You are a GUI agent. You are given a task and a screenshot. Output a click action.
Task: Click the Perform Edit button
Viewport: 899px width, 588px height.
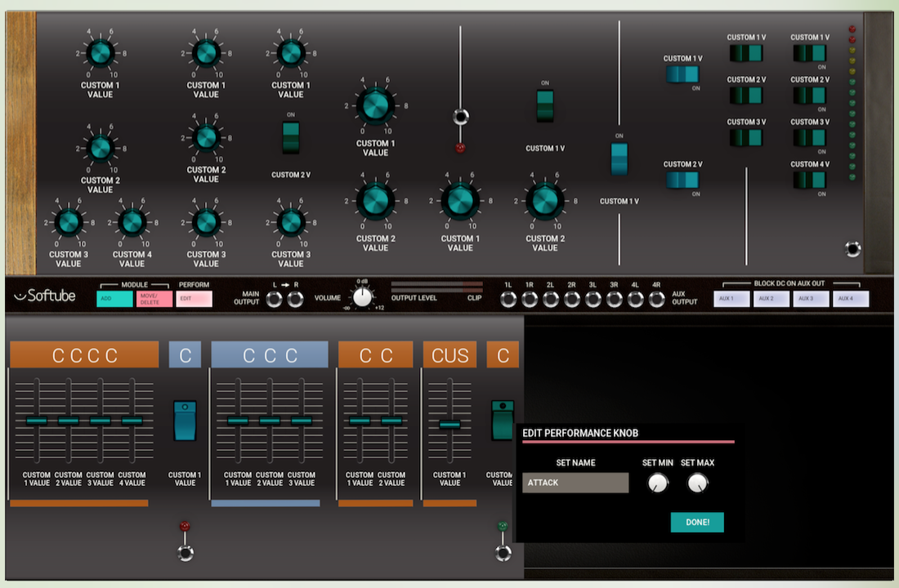click(x=194, y=299)
